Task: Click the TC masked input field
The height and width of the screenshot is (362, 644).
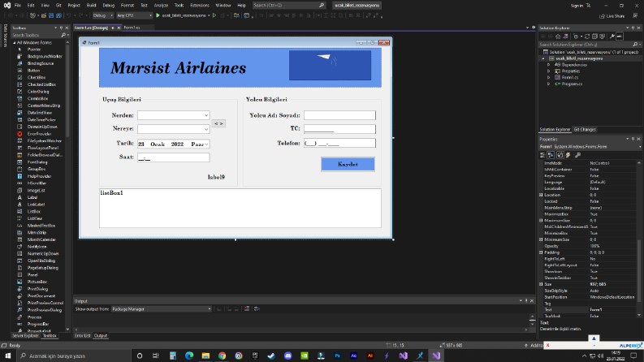Action: (x=339, y=129)
